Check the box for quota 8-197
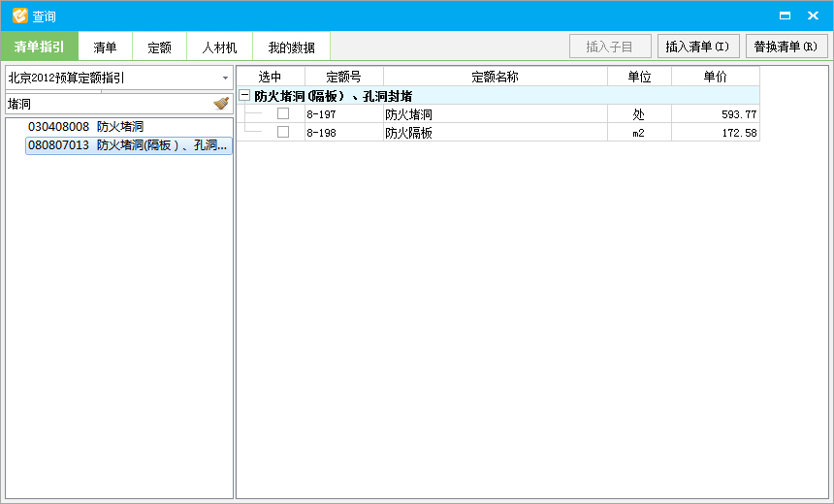Screen dimensions: 834x504 click(x=283, y=113)
